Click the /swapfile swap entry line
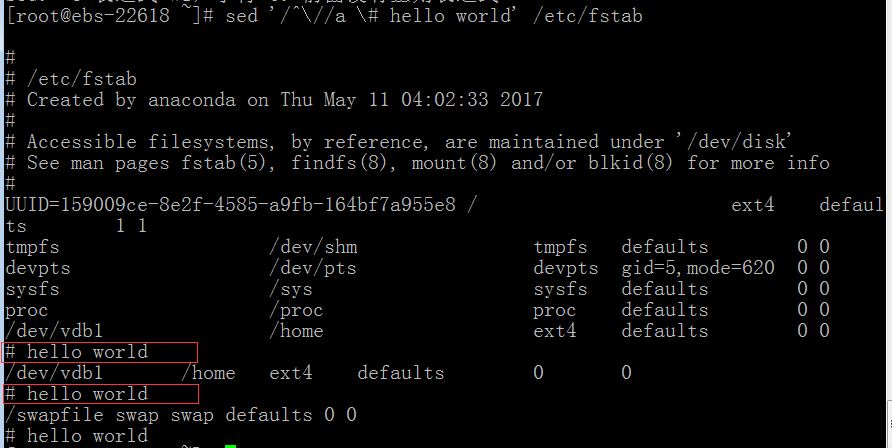The image size is (892, 448). point(181,415)
